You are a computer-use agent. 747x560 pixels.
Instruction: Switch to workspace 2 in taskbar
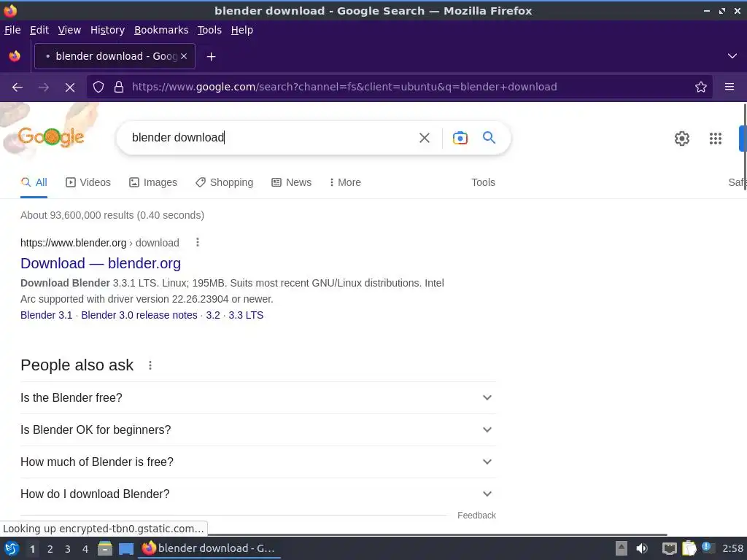click(x=50, y=549)
